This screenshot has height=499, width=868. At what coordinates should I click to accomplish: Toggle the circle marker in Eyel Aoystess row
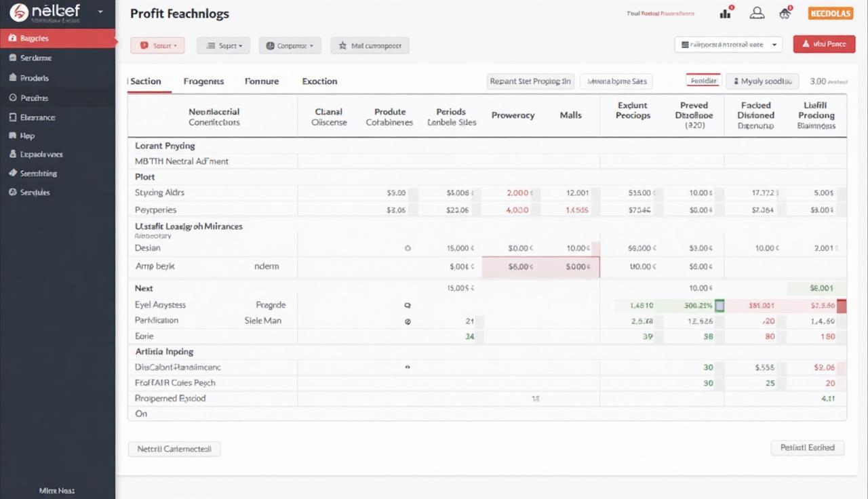[x=408, y=306]
